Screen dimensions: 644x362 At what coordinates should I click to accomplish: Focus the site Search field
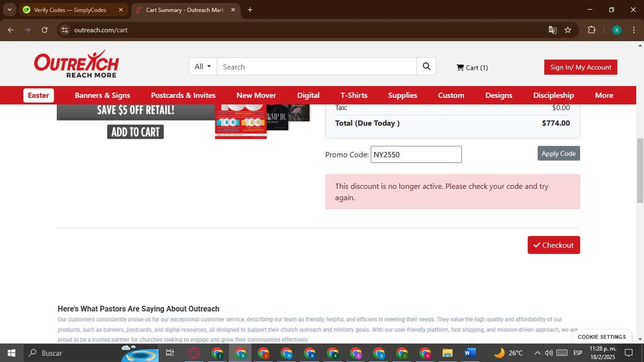pos(317,67)
